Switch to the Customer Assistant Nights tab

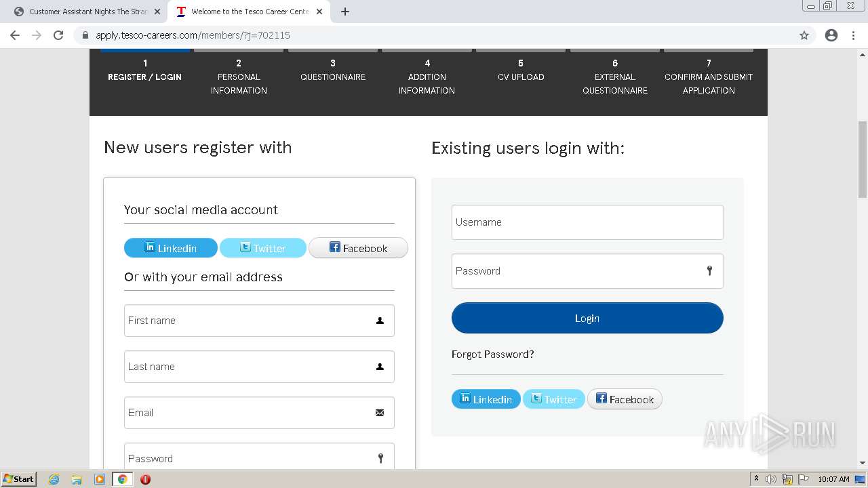tap(87, 12)
